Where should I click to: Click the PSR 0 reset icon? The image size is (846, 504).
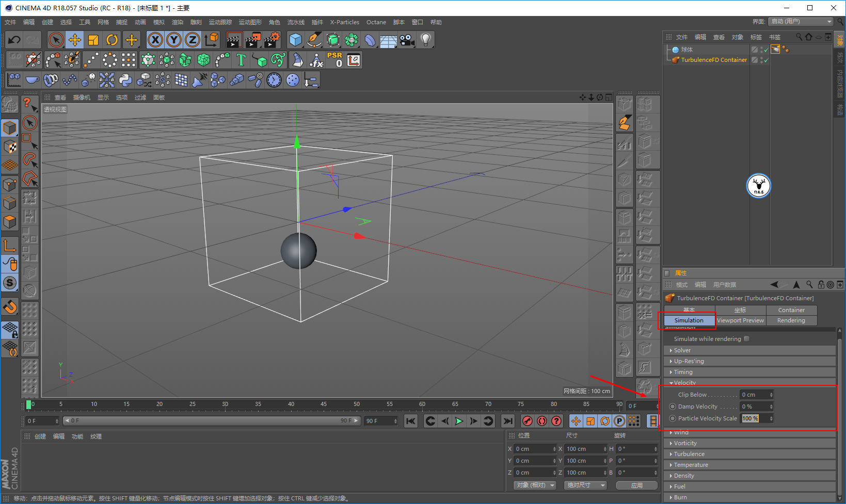tap(334, 60)
